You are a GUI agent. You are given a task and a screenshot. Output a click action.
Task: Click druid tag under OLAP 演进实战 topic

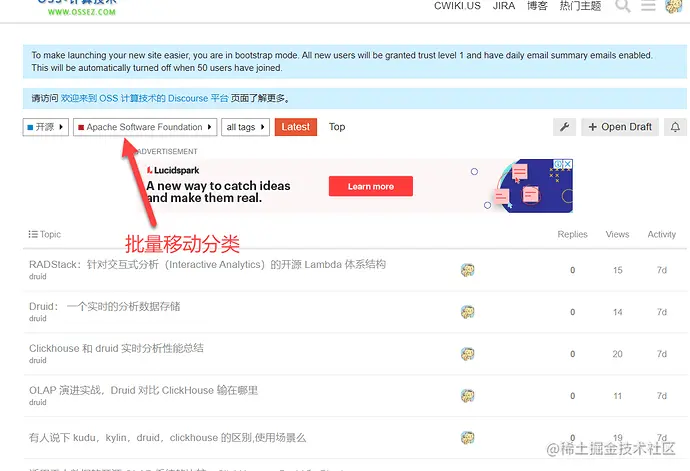tap(37, 402)
